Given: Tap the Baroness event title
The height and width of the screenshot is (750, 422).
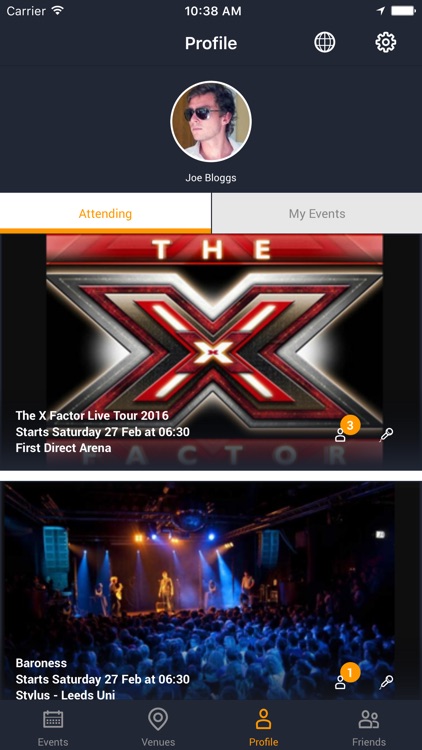Looking at the screenshot, I should (x=41, y=663).
